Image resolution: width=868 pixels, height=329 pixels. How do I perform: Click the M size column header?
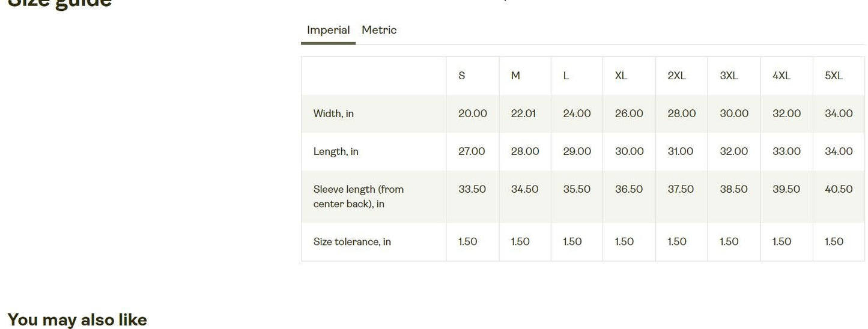pyautogui.click(x=515, y=76)
